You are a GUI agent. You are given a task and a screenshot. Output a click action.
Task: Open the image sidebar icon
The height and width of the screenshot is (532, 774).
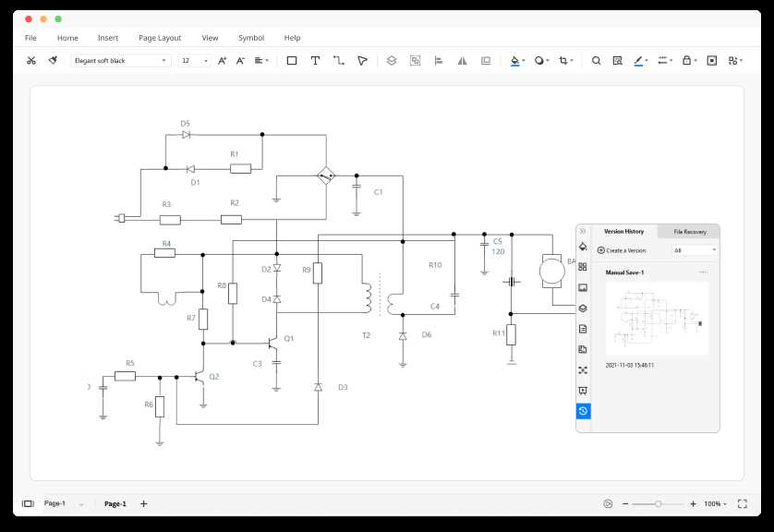[583, 287]
